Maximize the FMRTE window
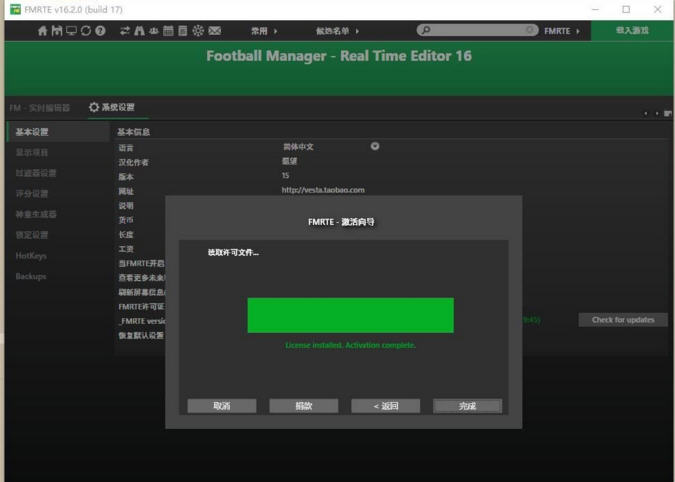The height and width of the screenshot is (482, 675). tap(626, 9)
